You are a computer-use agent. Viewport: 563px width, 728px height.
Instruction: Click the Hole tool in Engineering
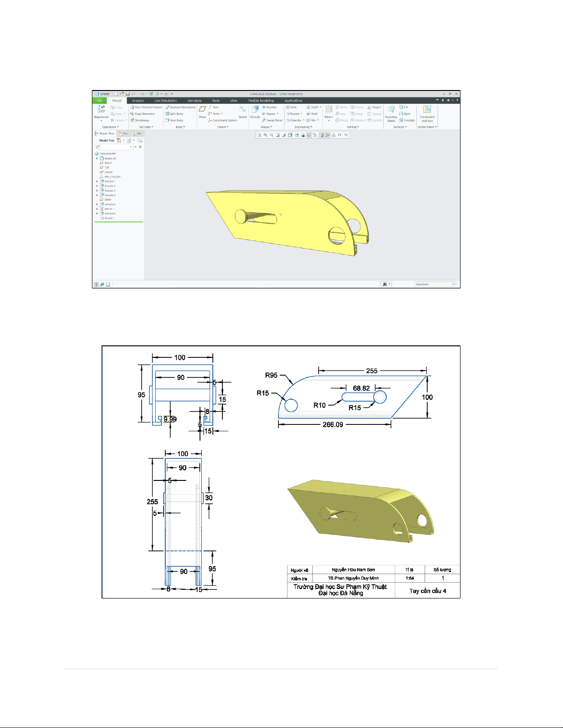(x=291, y=107)
